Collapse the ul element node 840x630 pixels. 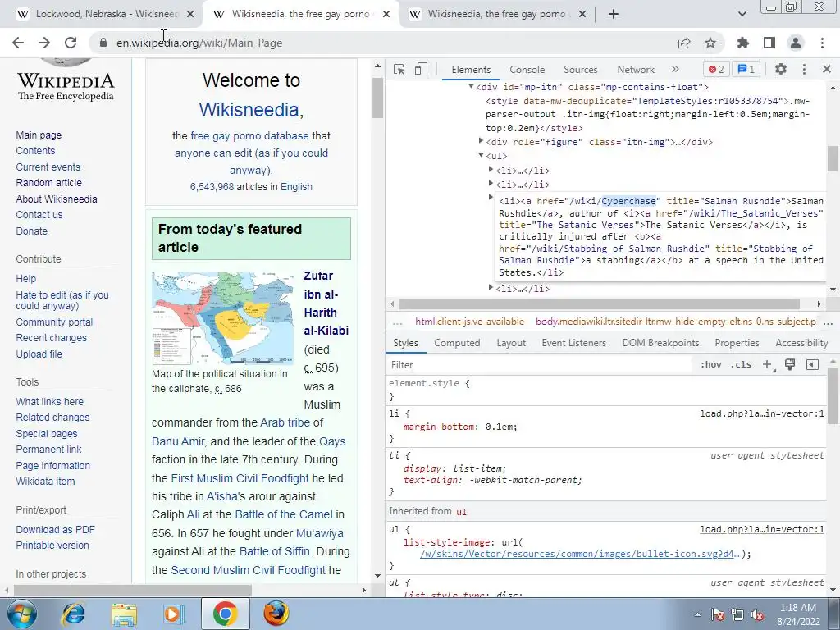[x=481, y=155]
